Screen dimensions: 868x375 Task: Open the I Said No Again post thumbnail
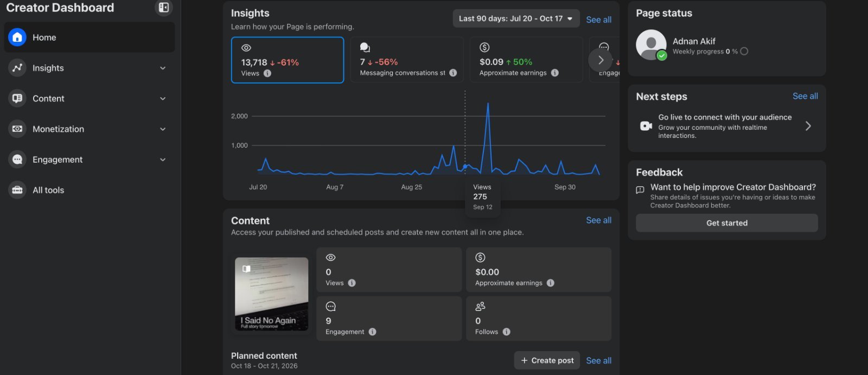click(271, 294)
